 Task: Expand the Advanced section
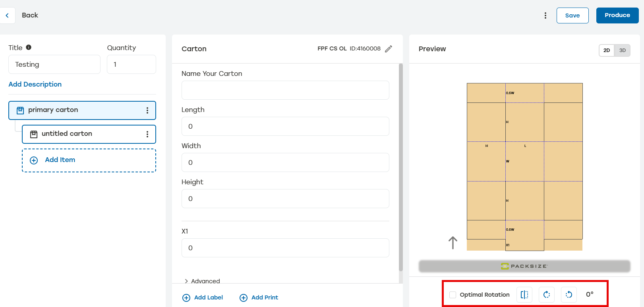[x=202, y=281]
